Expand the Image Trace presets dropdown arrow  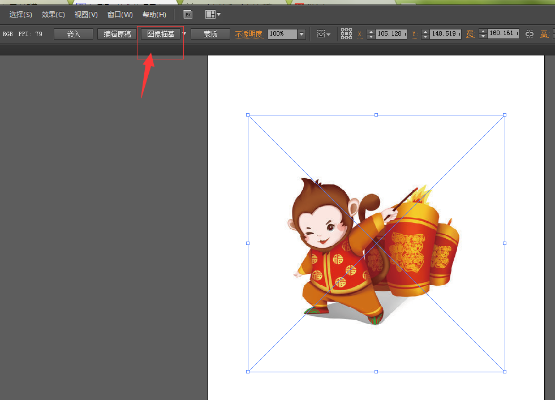click(184, 34)
